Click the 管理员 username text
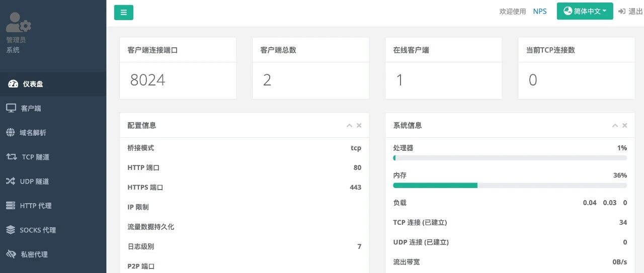Image resolution: width=644 pixels, height=273 pixels. pos(16,40)
